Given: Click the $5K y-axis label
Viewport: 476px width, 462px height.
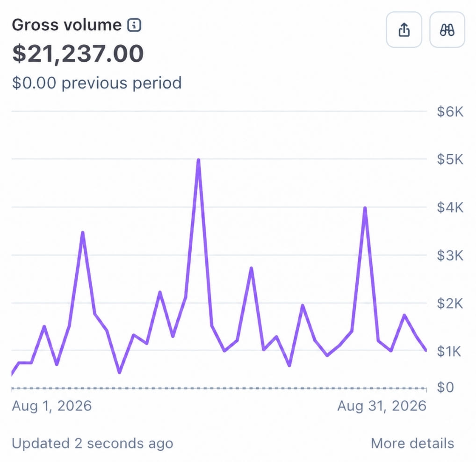Looking at the screenshot, I should click(450, 159).
